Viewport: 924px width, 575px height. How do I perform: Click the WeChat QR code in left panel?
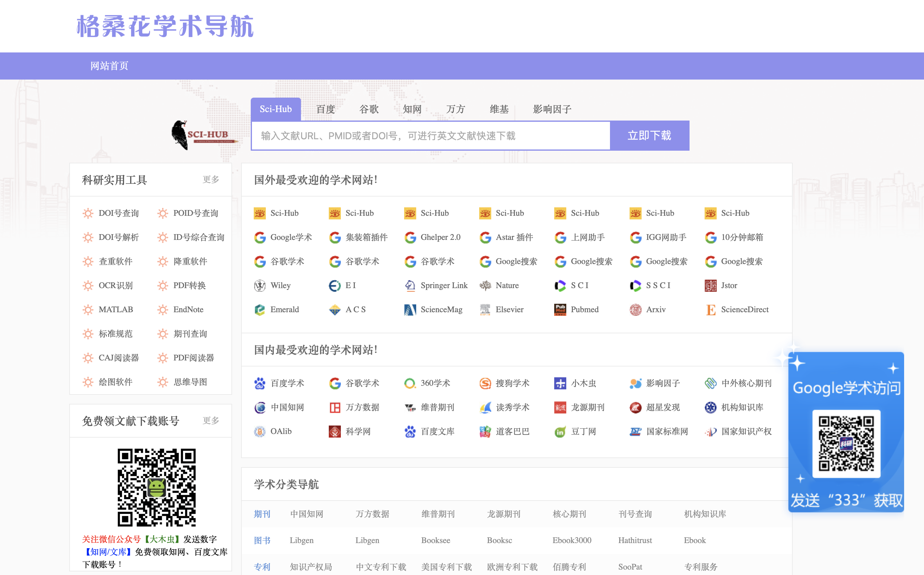[x=157, y=488]
